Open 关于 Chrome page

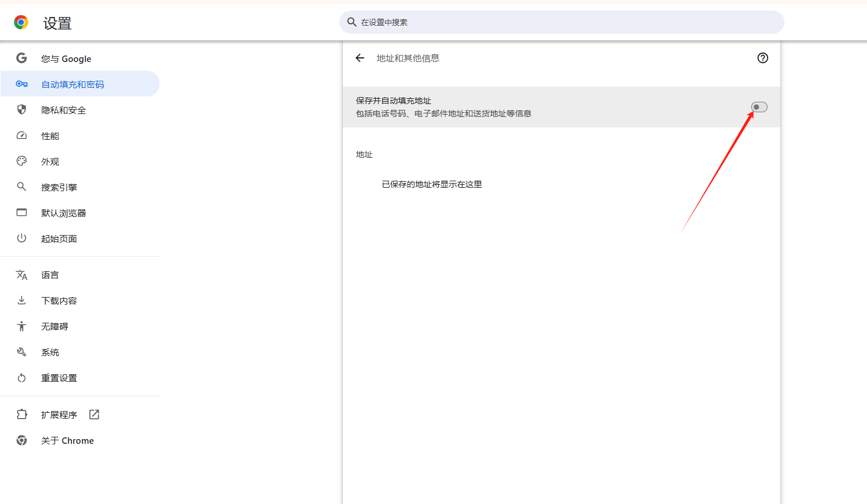pos(80,440)
